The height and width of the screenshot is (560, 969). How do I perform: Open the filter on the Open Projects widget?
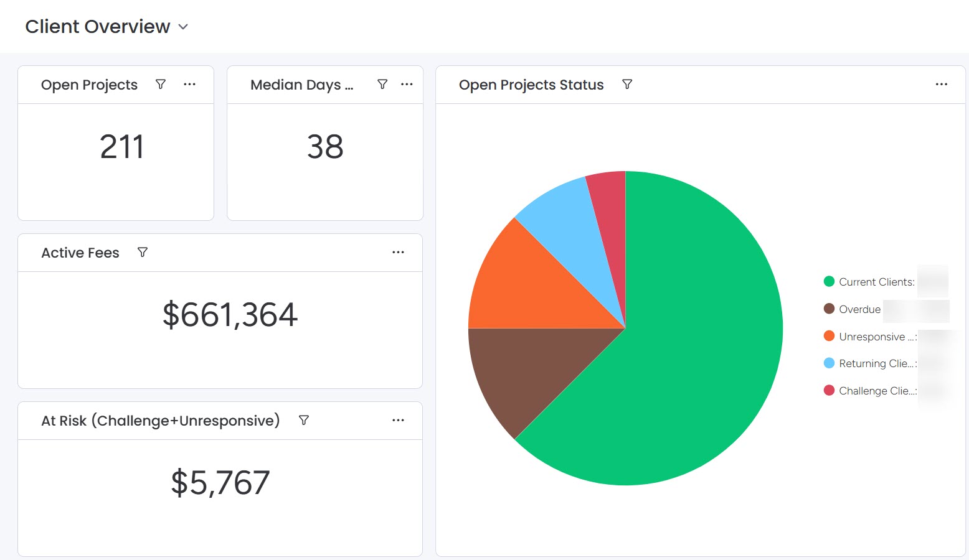tap(161, 84)
